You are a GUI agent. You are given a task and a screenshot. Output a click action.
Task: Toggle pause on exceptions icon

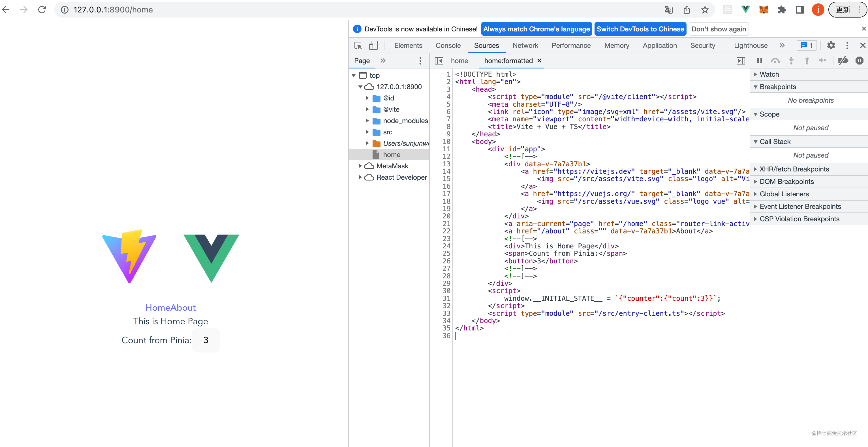pyautogui.click(x=859, y=61)
